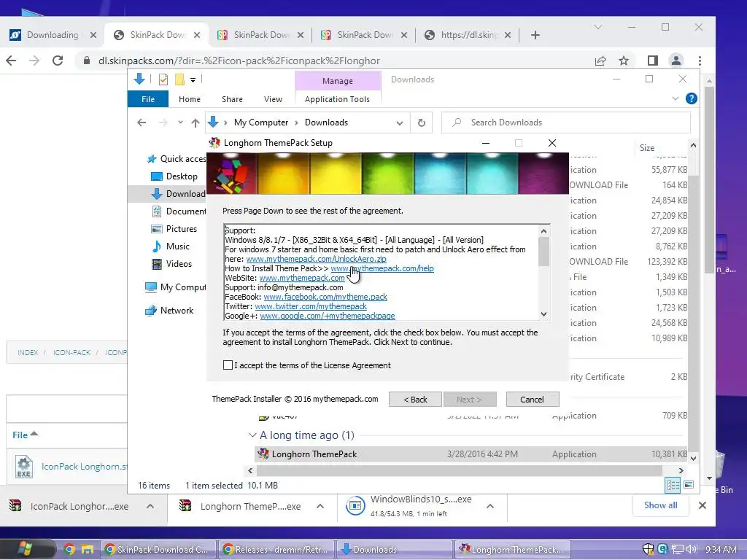Image resolution: width=747 pixels, height=560 pixels.
Task: Open Customize Quick Access Toolbar dropdown
Action: click(193, 80)
